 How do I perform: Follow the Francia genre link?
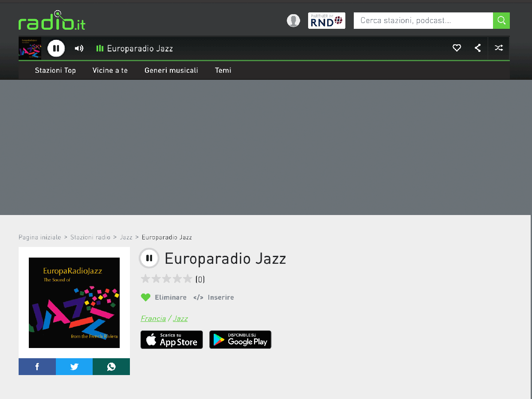pos(153,318)
